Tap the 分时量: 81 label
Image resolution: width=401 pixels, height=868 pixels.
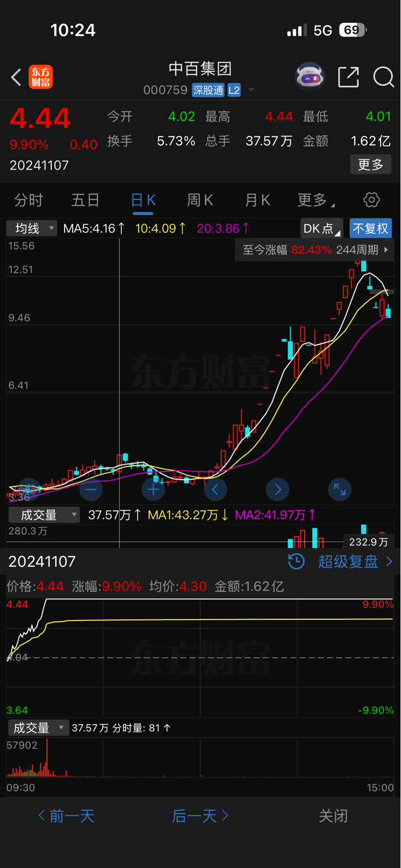(x=142, y=728)
